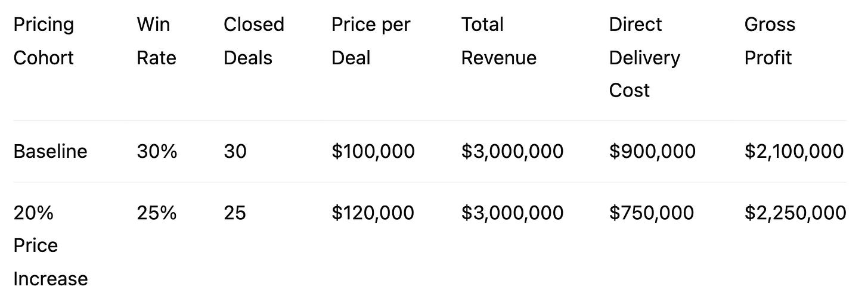Click the Gross Profit column header
Image resolution: width=868 pixels, height=302 pixels.
click(x=770, y=41)
